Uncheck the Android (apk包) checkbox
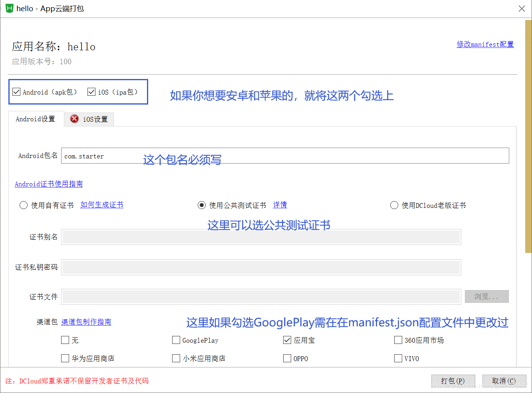This screenshot has width=532, height=393. [16, 92]
